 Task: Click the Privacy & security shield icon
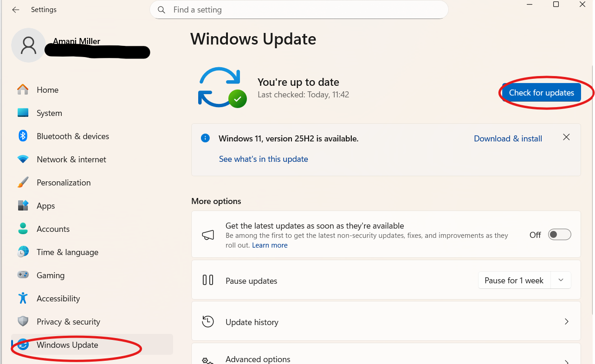point(23,321)
